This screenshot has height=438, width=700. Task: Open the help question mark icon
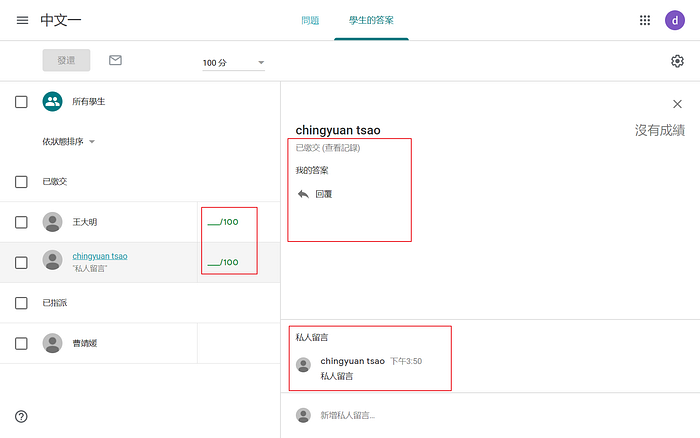coord(21,416)
